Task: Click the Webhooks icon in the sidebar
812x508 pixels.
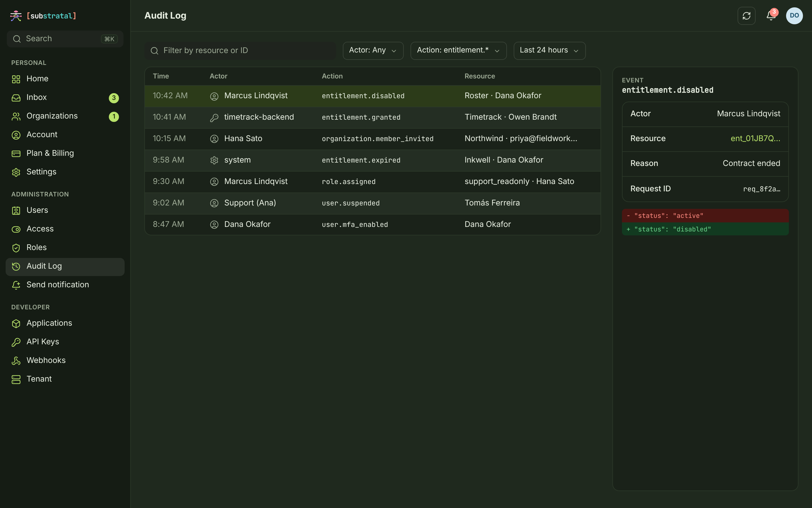Action: tap(16, 360)
